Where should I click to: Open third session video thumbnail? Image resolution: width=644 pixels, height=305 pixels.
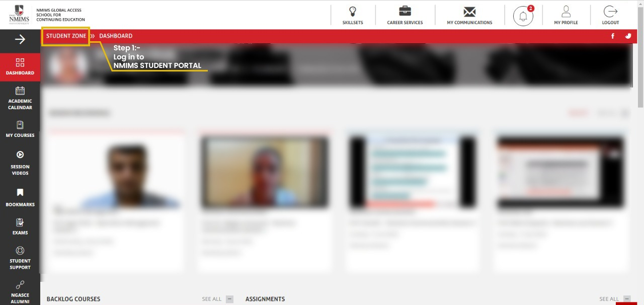tap(412, 172)
